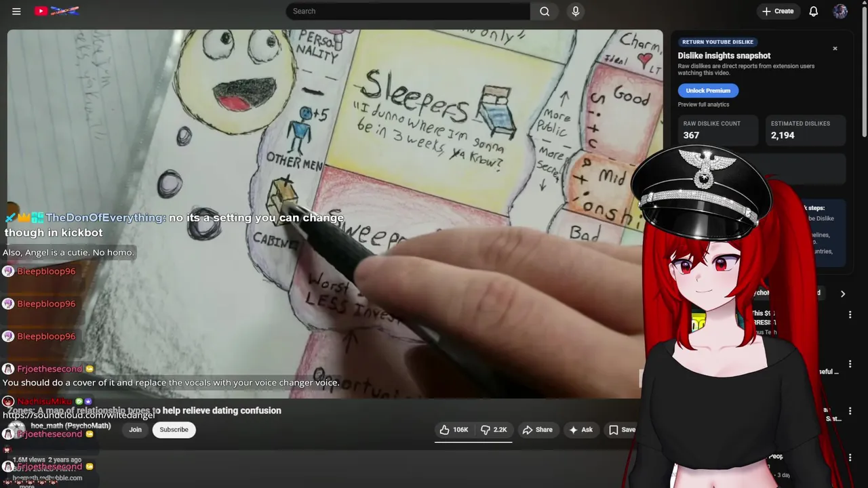
Task: Click the hoe_math (PsychoMath) channel name
Action: 71,426
